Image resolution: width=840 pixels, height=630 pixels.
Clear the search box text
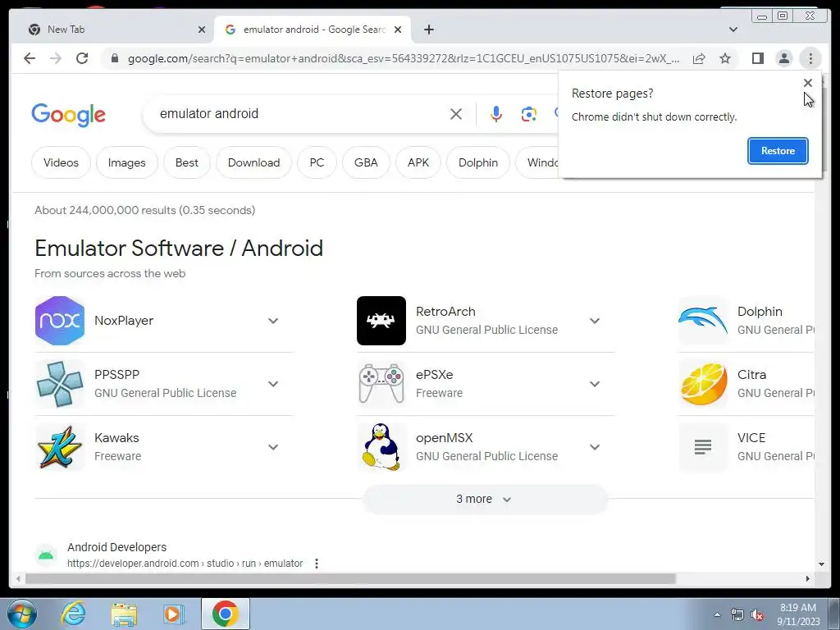[456, 113]
